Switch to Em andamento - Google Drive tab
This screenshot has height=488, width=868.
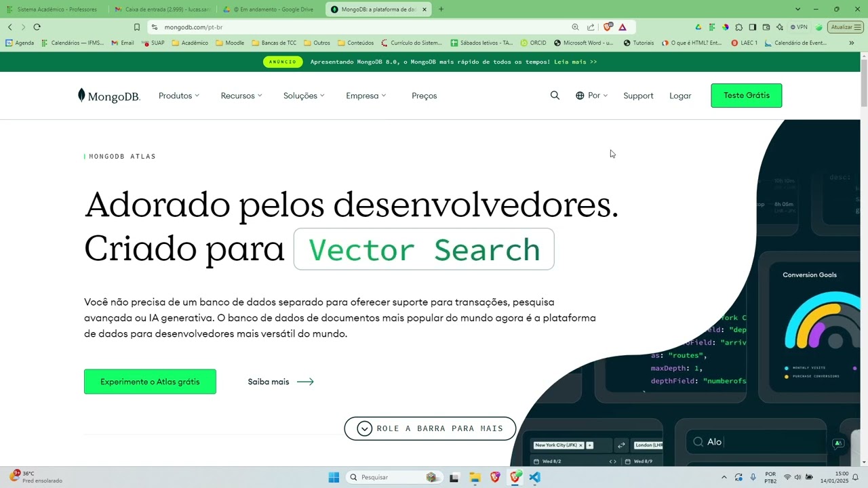click(x=271, y=9)
